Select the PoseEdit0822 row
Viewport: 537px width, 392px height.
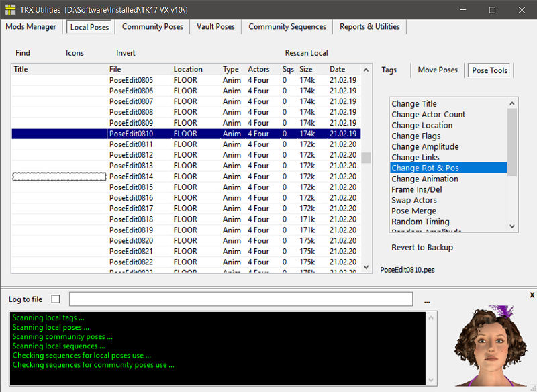(186, 262)
